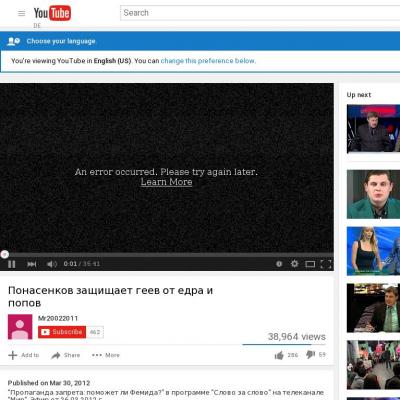Image resolution: width=400 pixels, height=400 pixels.
Task: Dislike the video with thumbs down
Action: pyautogui.click(x=310, y=355)
